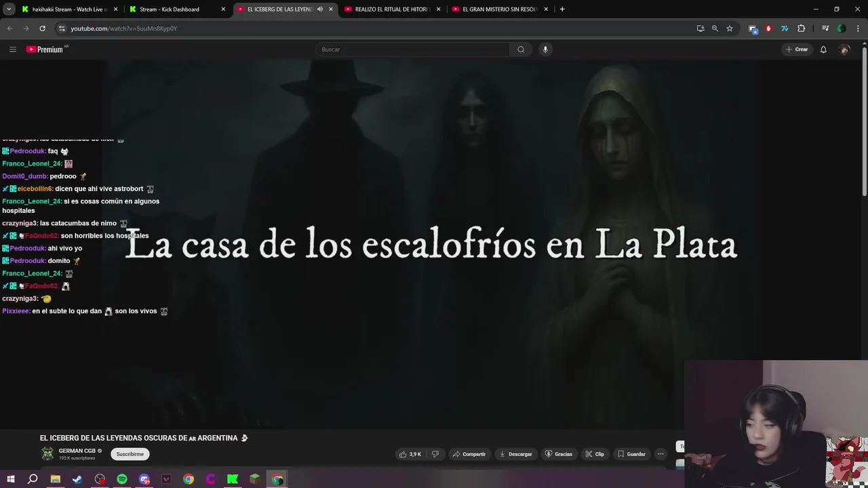Screen dimensions: 868x488
Task: Switch to Stream - Kick Dashboard tab
Action: click(x=176, y=9)
